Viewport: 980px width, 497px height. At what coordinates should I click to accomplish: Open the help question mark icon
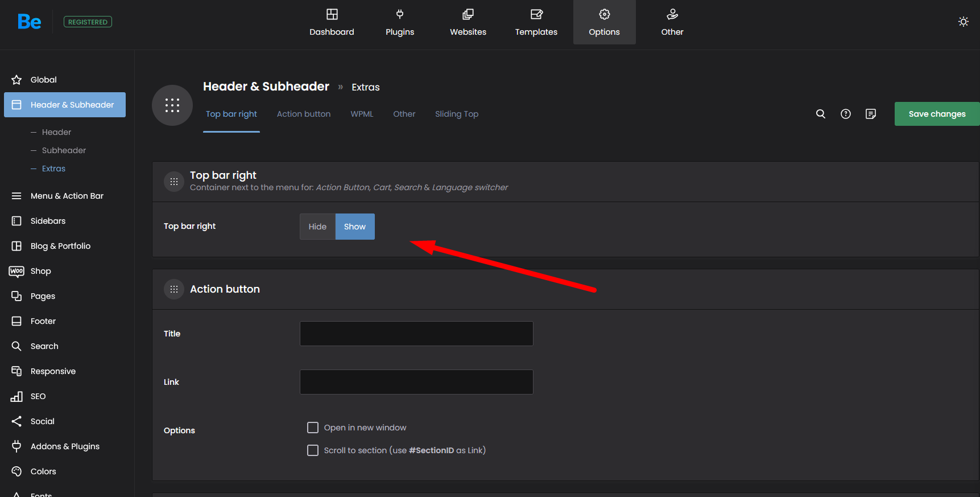pos(846,114)
